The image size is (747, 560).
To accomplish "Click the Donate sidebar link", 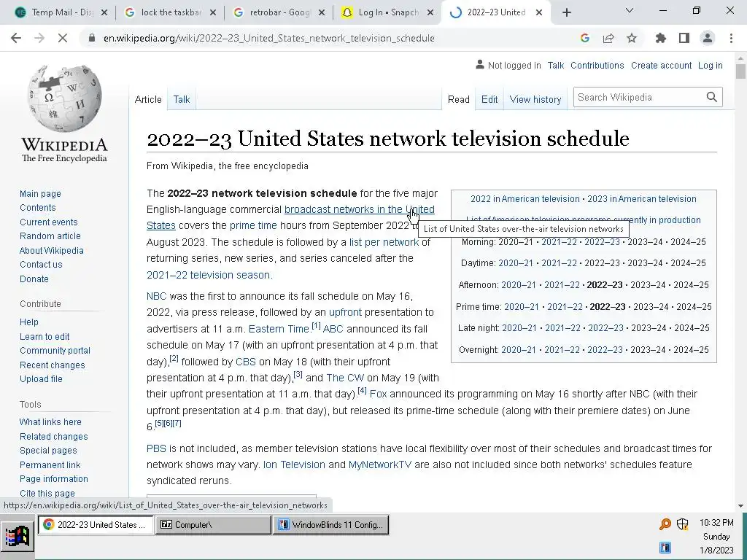I will coord(34,279).
